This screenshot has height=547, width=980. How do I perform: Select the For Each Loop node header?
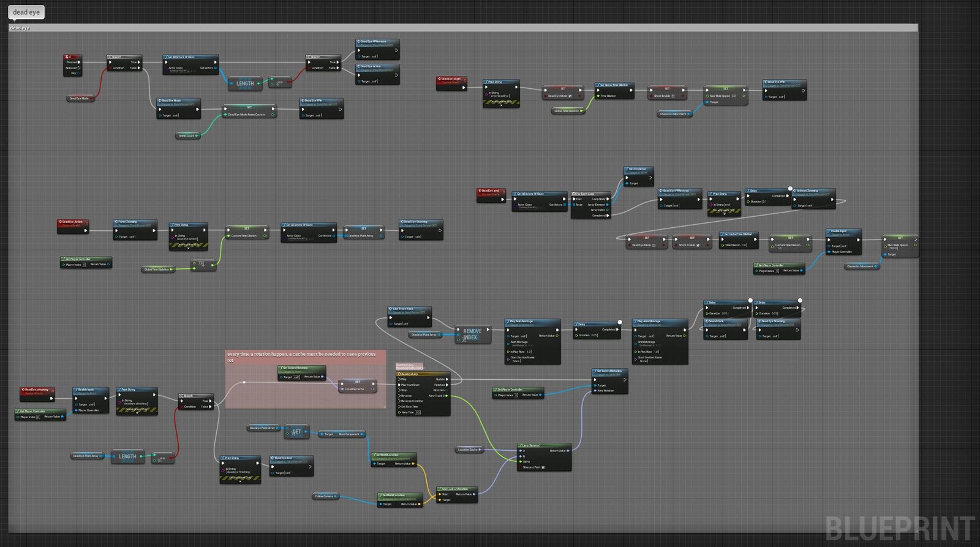591,194
